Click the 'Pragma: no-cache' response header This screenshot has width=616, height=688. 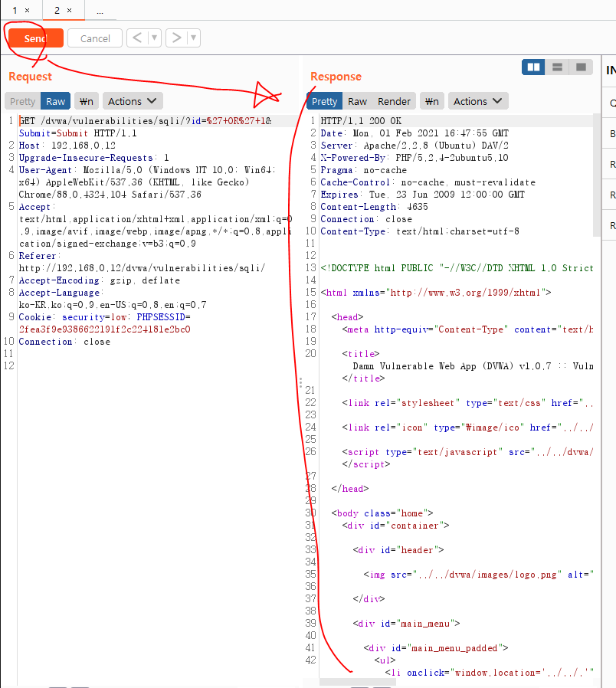[364, 170]
